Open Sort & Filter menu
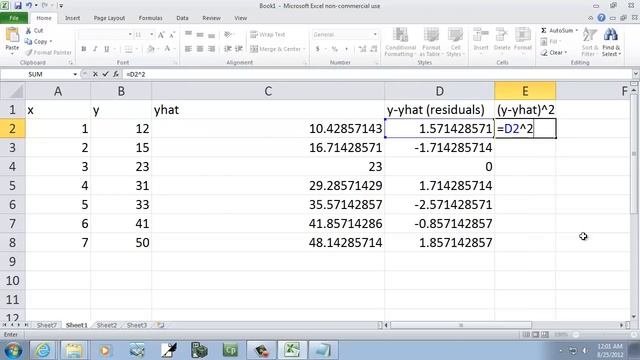The image size is (640, 360). click(x=589, y=42)
